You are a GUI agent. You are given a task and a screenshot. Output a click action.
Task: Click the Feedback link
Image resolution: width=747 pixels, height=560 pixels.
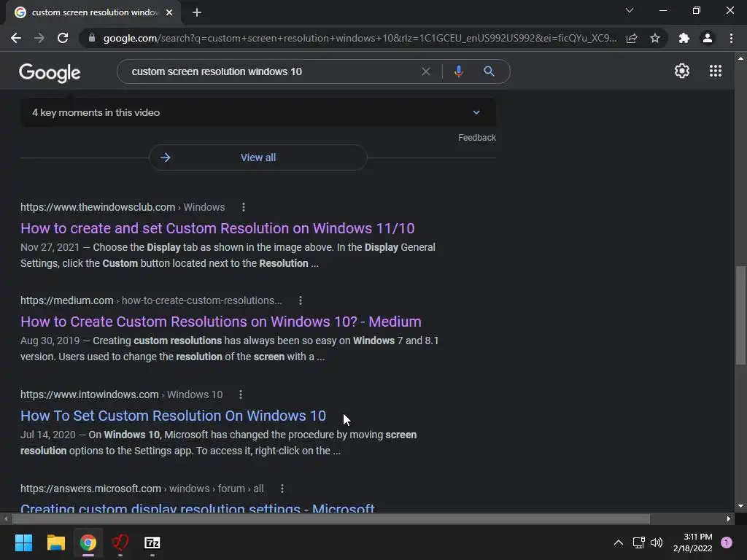[x=477, y=138]
